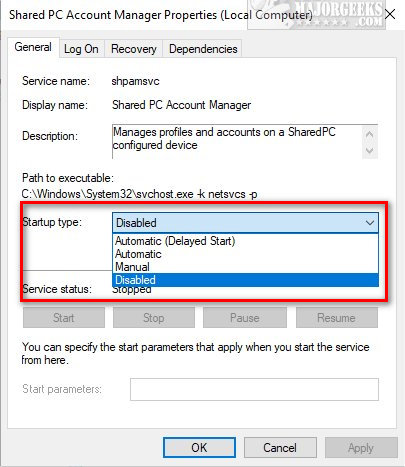Image resolution: width=405 pixels, height=467 pixels.
Task: Close the Properties dialog with X
Action: [x=390, y=14]
